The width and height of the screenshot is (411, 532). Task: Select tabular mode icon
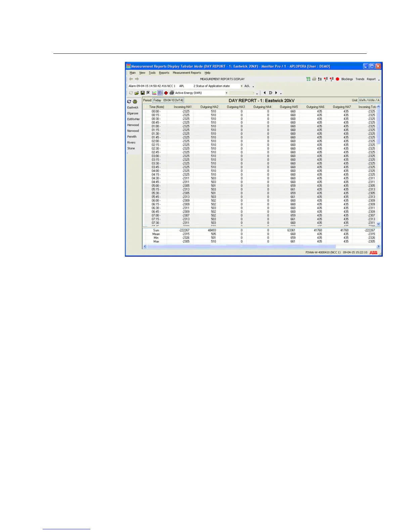160,93
